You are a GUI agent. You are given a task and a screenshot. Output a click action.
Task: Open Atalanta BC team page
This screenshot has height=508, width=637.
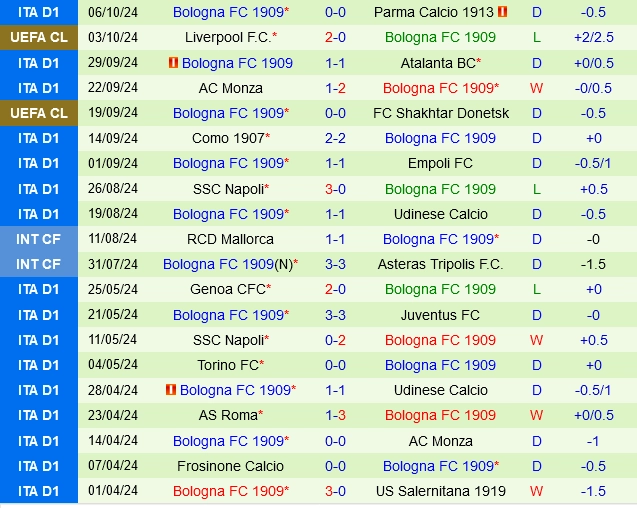click(x=438, y=63)
